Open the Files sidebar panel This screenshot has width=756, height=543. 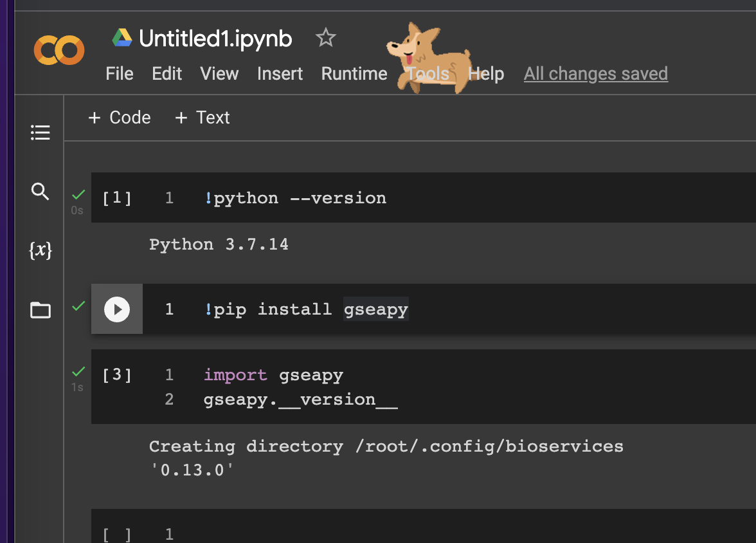point(40,310)
